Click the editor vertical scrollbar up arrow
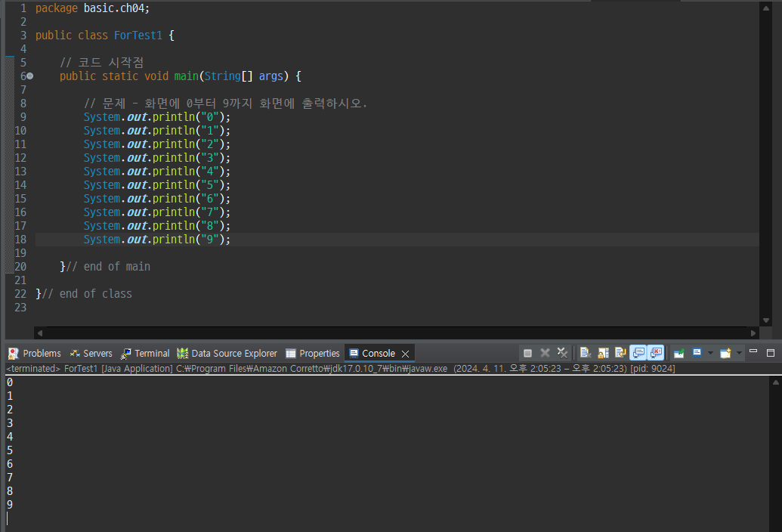 [x=765, y=8]
